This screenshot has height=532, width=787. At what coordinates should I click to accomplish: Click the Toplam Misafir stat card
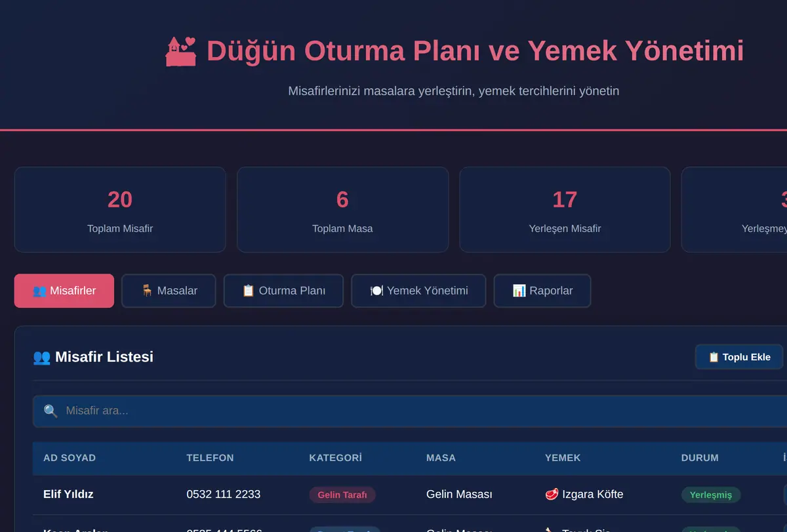120,209
